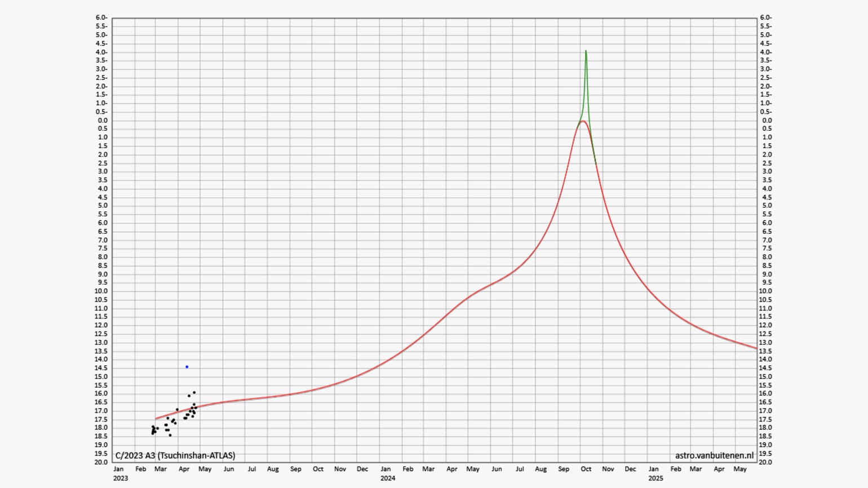Select the 6.0- top label on left axis
Screen dimensions: 868x488
pyautogui.click(x=101, y=18)
